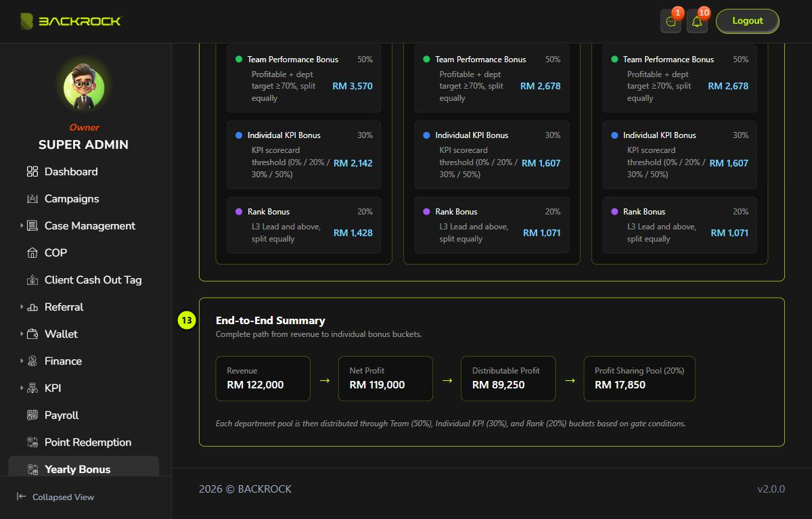This screenshot has width=812, height=519.
Task: Click the BACKROCK logo in header
Action: click(71, 21)
